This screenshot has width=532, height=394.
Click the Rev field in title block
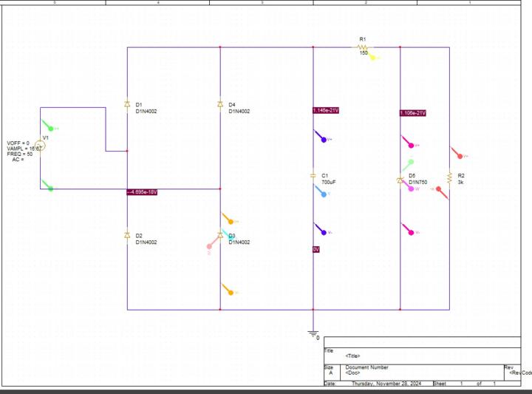(513, 373)
